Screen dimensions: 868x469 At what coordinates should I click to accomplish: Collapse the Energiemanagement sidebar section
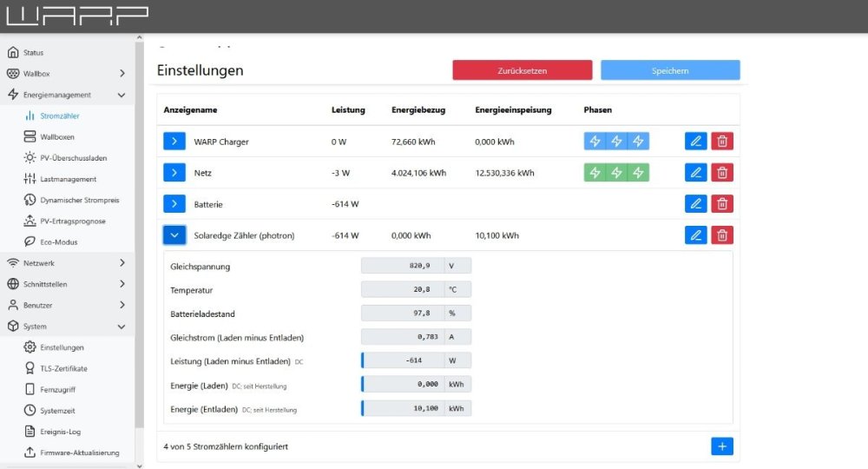[67, 95]
